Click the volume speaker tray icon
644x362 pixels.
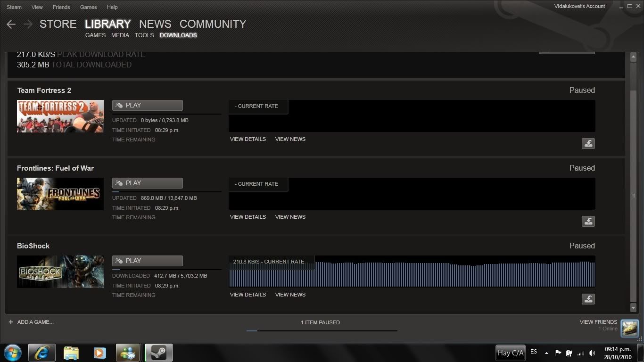[592, 353]
